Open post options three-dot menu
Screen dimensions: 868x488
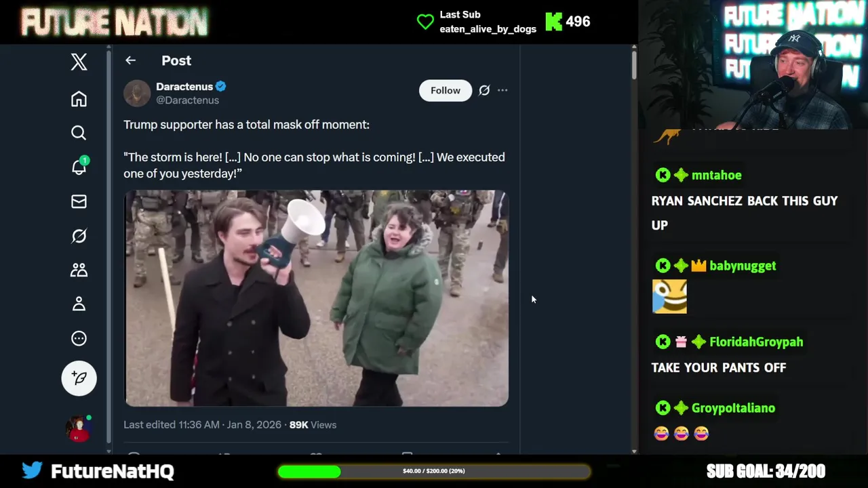[502, 90]
